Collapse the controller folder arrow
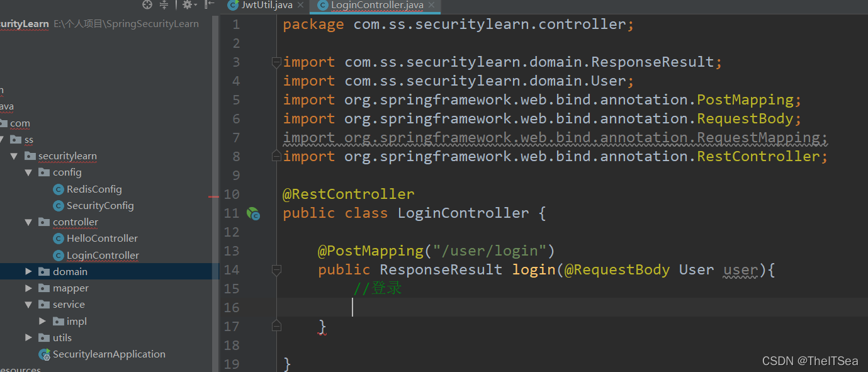 tap(28, 222)
